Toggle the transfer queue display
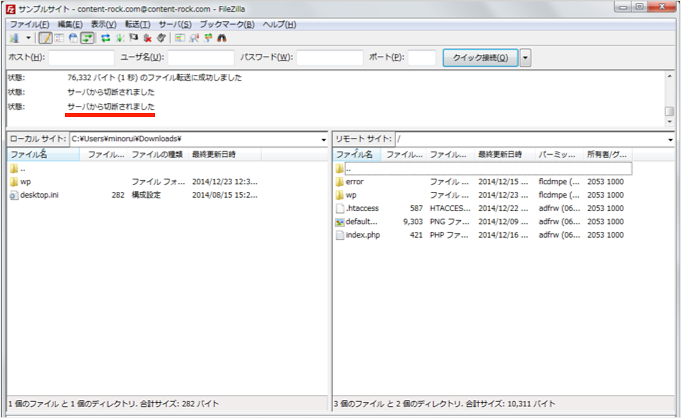Viewport: 681px width, 418px height. (87, 38)
